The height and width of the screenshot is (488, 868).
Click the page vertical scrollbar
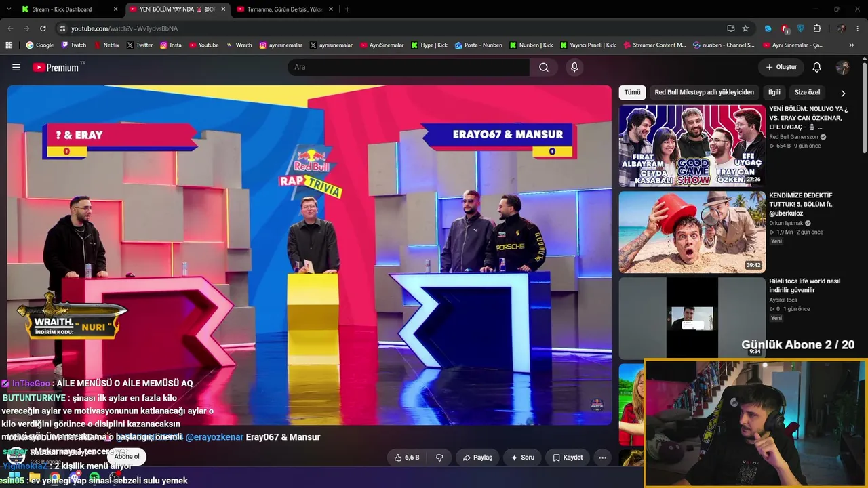click(x=864, y=108)
